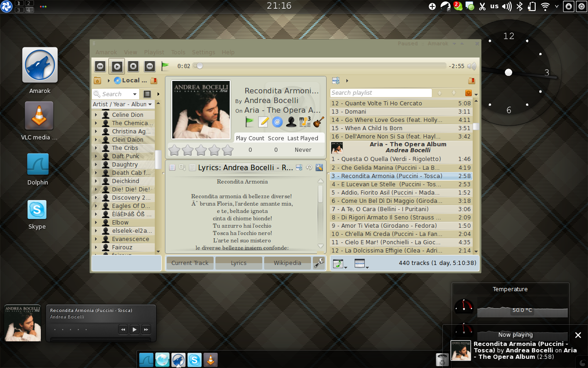Click play in the desktop Now Playing widget

135,329
